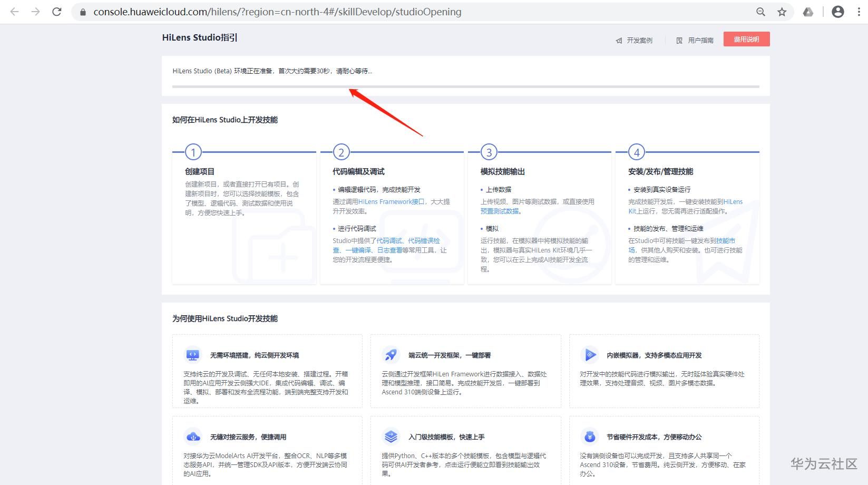
Task: Click the '创建项目' step title
Action: 200,171
